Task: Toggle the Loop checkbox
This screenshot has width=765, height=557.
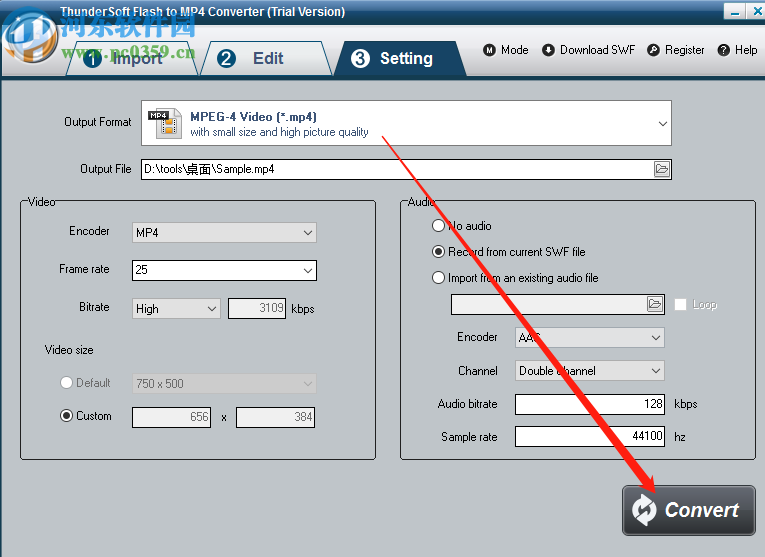Action: (681, 305)
